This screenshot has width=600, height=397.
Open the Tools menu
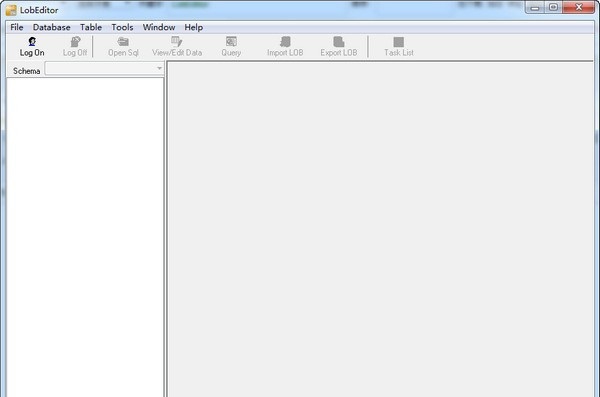[x=122, y=27]
